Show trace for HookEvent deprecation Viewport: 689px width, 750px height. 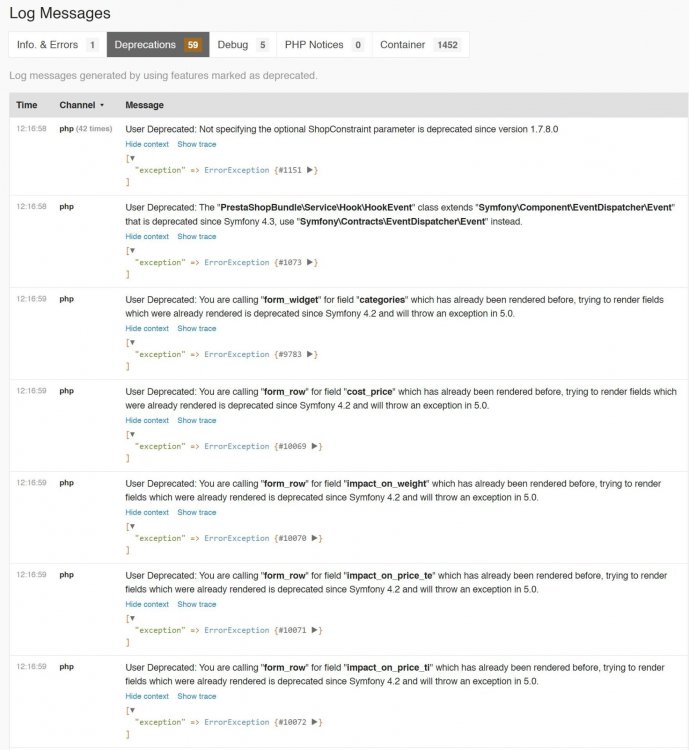click(197, 236)
